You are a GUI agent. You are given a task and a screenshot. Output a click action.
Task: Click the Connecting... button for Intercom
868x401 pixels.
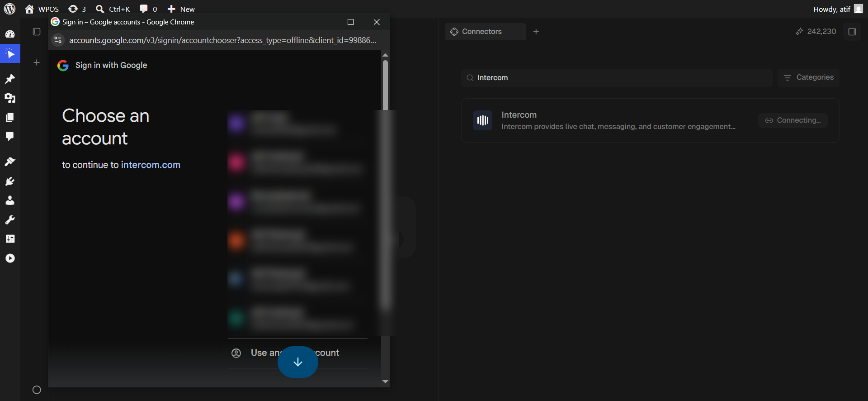(793, 120)
